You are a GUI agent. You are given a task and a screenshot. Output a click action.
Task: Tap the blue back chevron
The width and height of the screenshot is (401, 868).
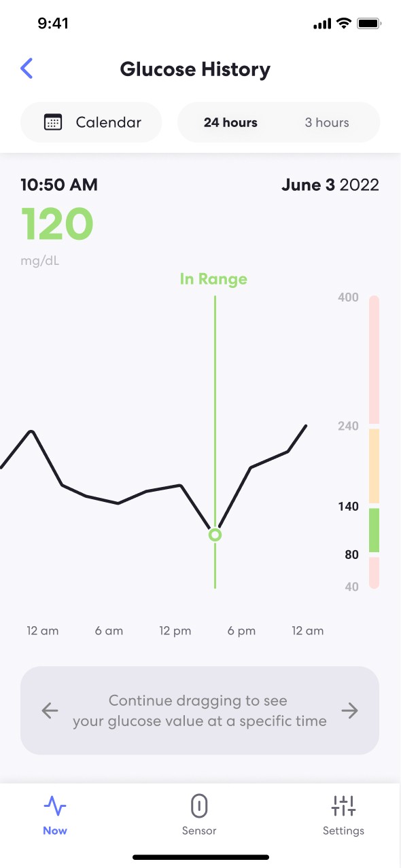coord(27,69)
